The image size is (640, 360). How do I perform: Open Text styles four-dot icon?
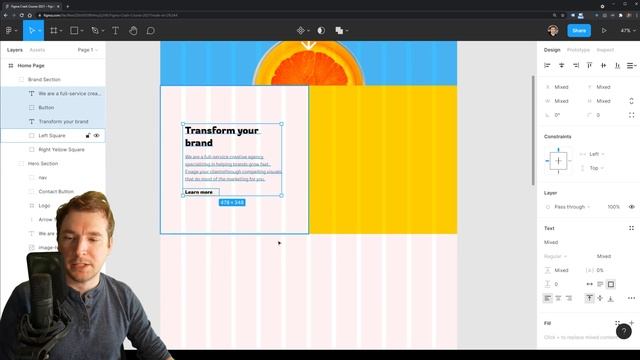pos(631,228)
